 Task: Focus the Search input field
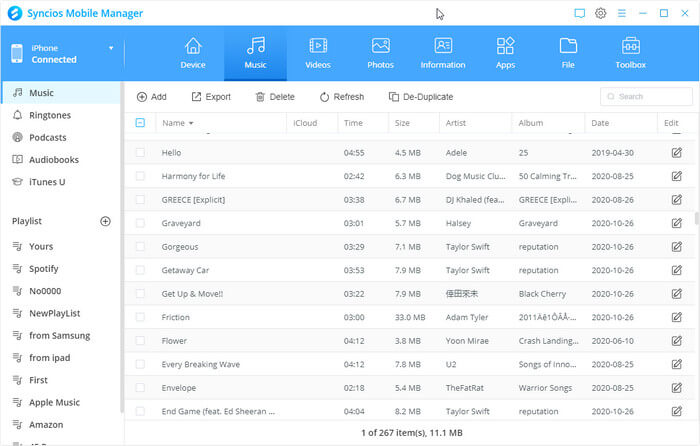point(646,96)
